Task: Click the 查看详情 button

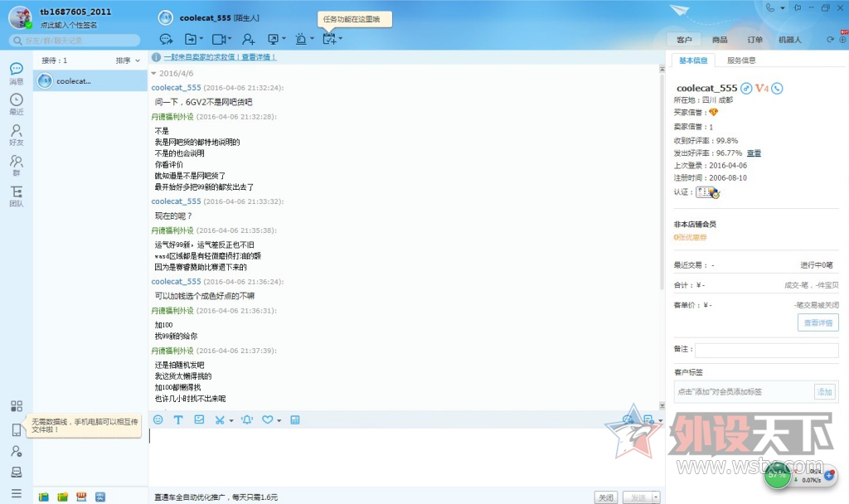Action: (x=817, y=323)
